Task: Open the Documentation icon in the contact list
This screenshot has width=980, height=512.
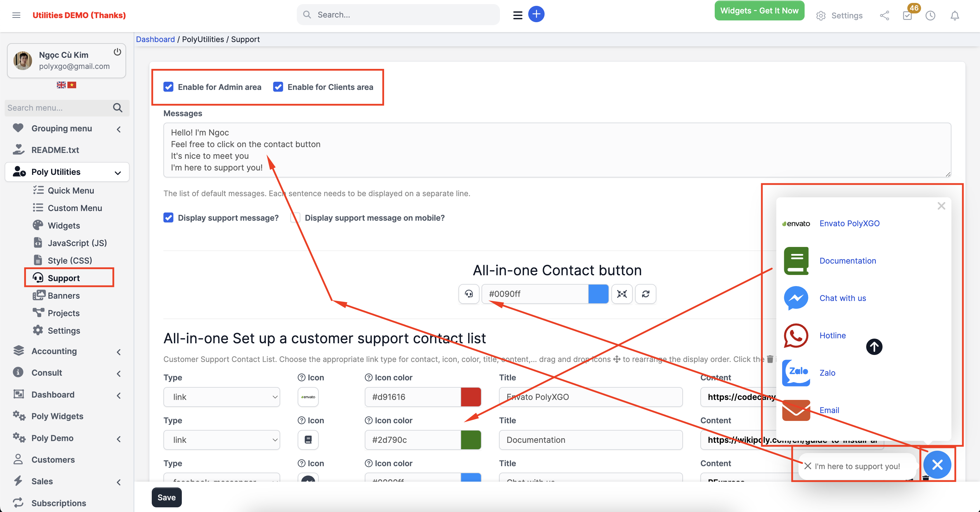Action: click(x=796, y=261)
